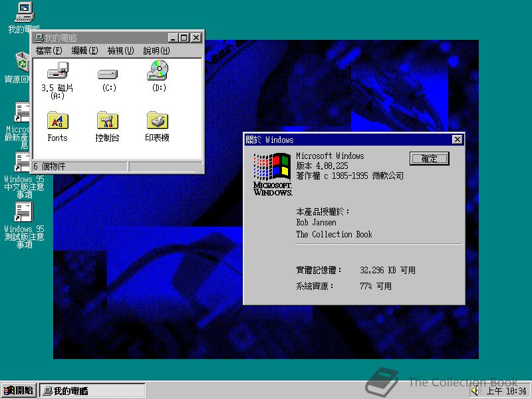The image size is (532, 399).
Task: Click the 77% system resources value
Action: click(376, 287)
